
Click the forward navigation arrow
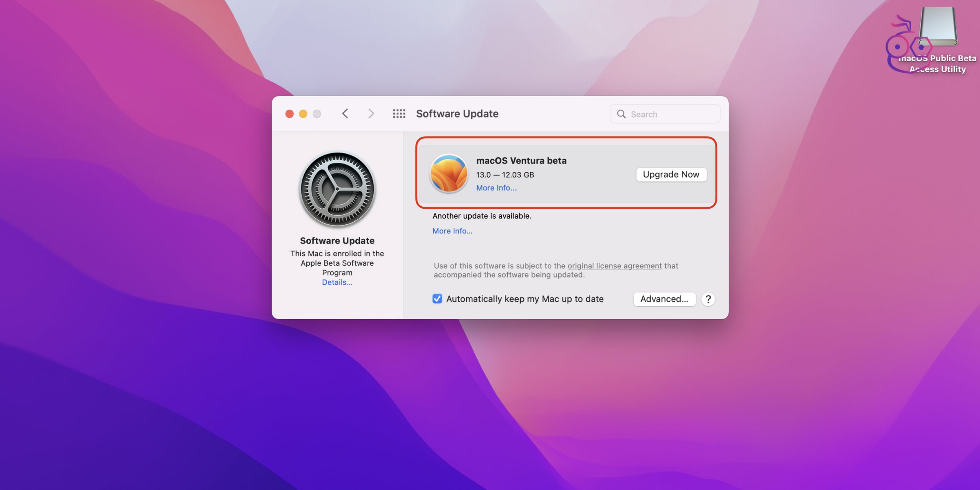point(371,114)
